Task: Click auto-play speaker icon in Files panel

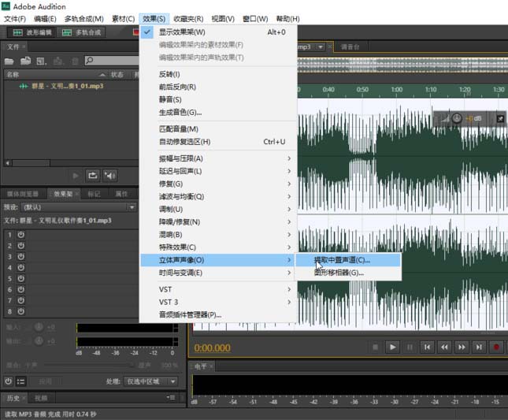Action: coord(110,175)
